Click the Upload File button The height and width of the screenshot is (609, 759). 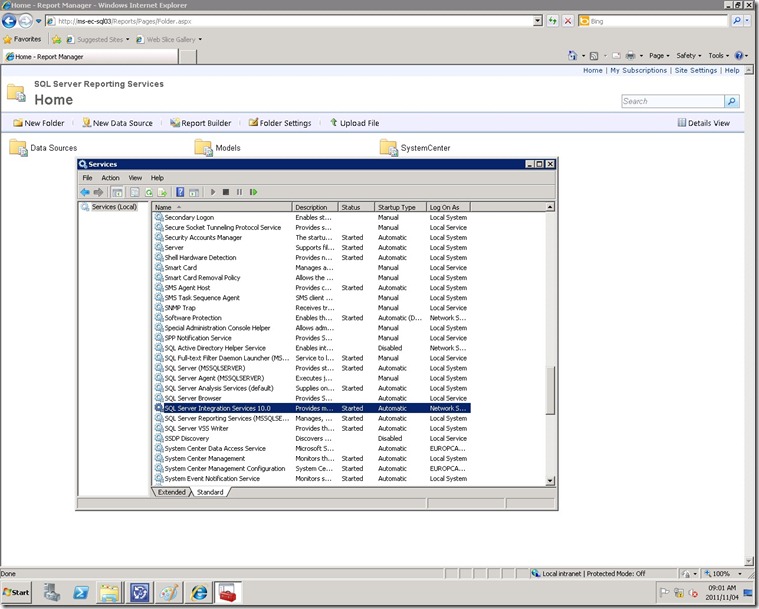click(354, 123)
